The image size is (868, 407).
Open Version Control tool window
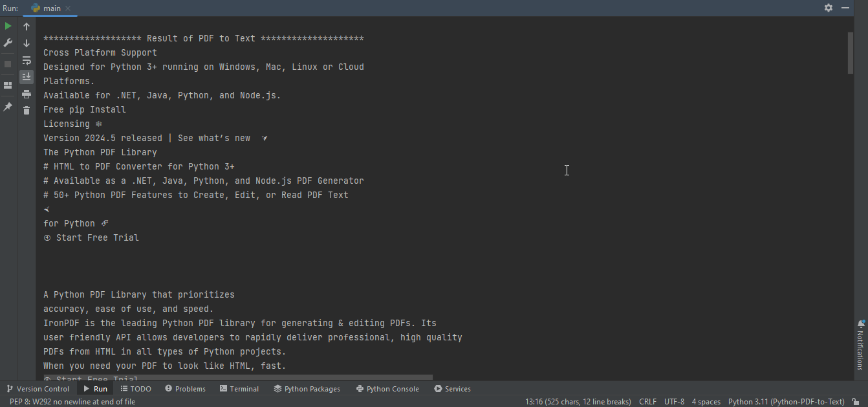[38, 389]
